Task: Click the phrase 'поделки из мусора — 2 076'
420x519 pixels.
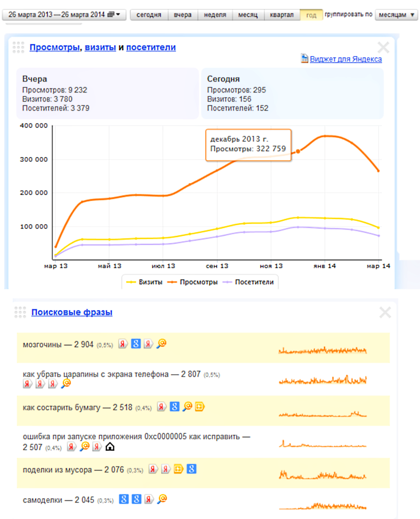Action: pyautogui.click(x=73, y=470)
